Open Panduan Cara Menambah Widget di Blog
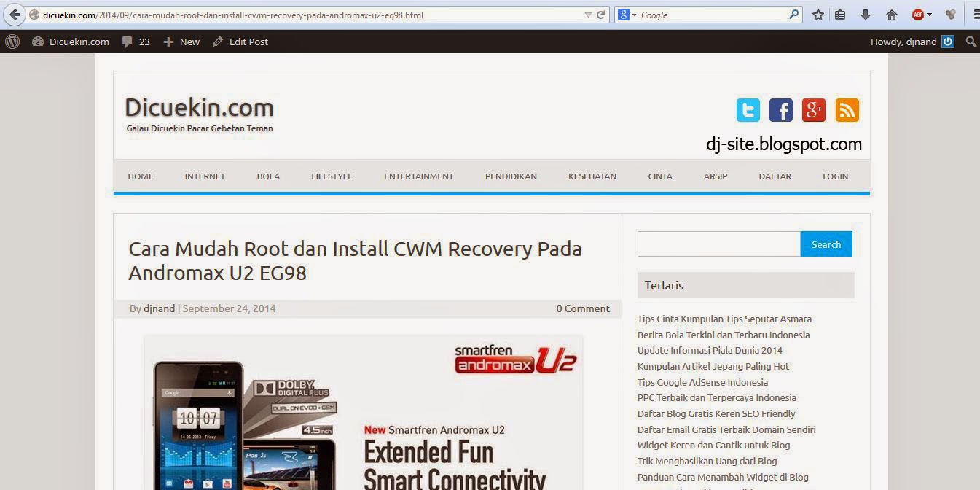 point(723,477)
